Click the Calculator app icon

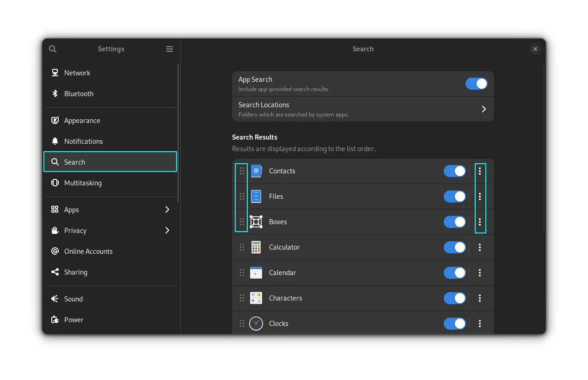tap(256, 247)
